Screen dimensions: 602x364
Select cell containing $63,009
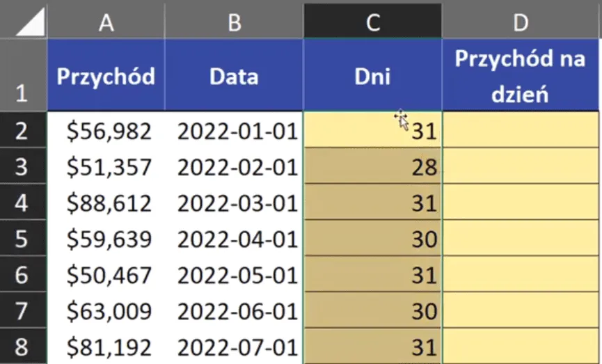(x=106, y=311)
